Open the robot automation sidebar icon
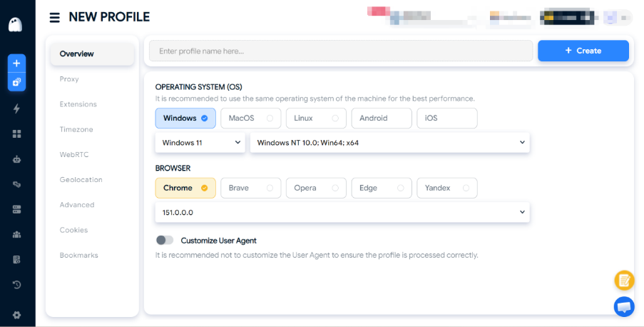Image resolution: width=644 pixels, height=327 pixels. pyautogui.click(x=16, y=159)
